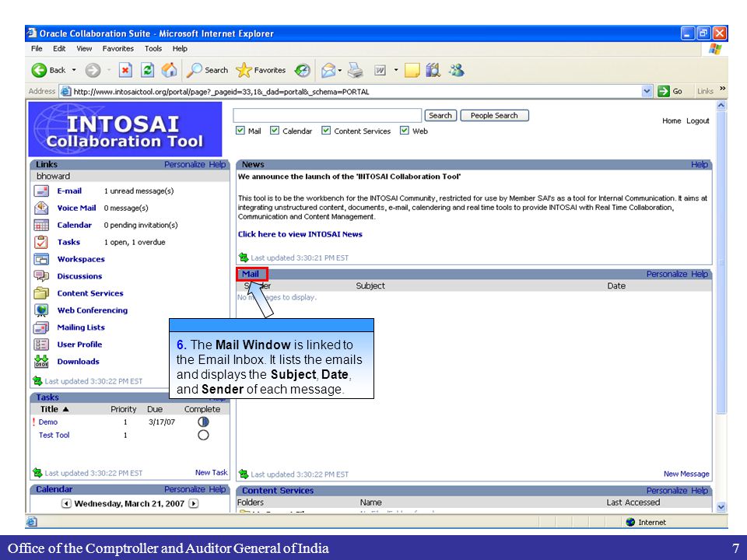Open the browser Help menu
The image size is (747, 560).
pos(180,48)
